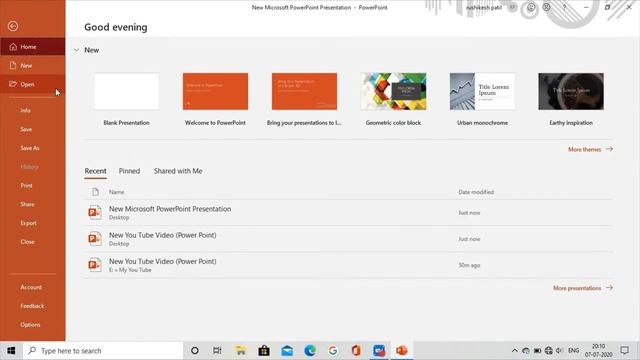Click battery icon in system tray
Image resolution: width=640 pixels, height=360 pixels.
[x=537, y=351]
